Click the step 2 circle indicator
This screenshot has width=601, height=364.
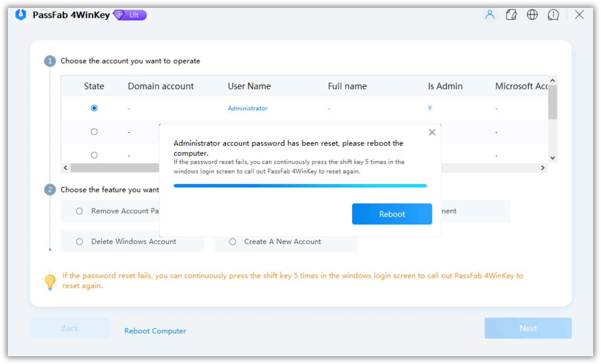(x=49, y=189)
